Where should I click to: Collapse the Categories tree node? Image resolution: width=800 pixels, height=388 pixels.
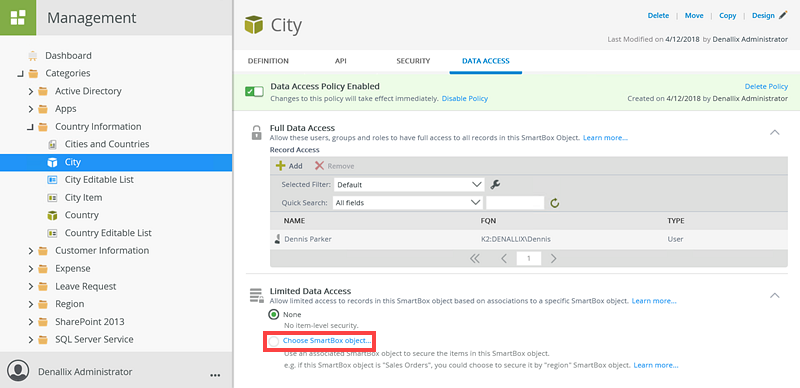coord(20,74)
